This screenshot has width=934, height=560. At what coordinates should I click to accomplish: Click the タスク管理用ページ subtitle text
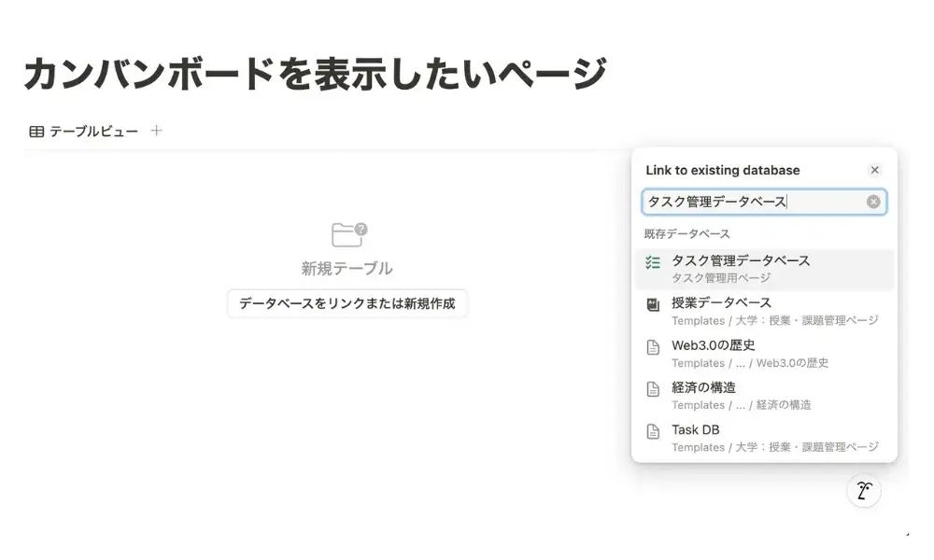tap(721, 278)
